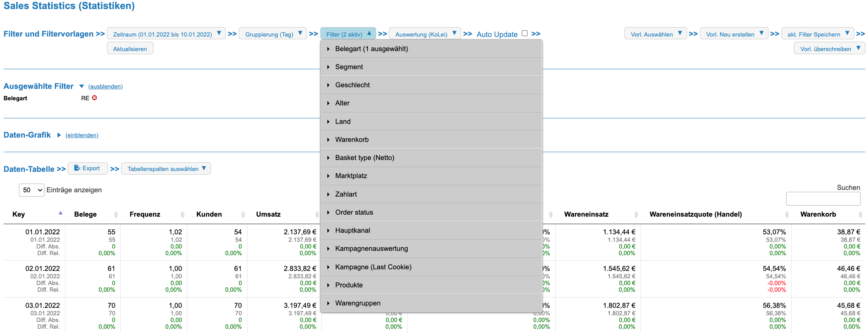The height and width of the screenshot is (333, 868).
Task: Expand Zahlart filter section
Action: pos(431,194)
